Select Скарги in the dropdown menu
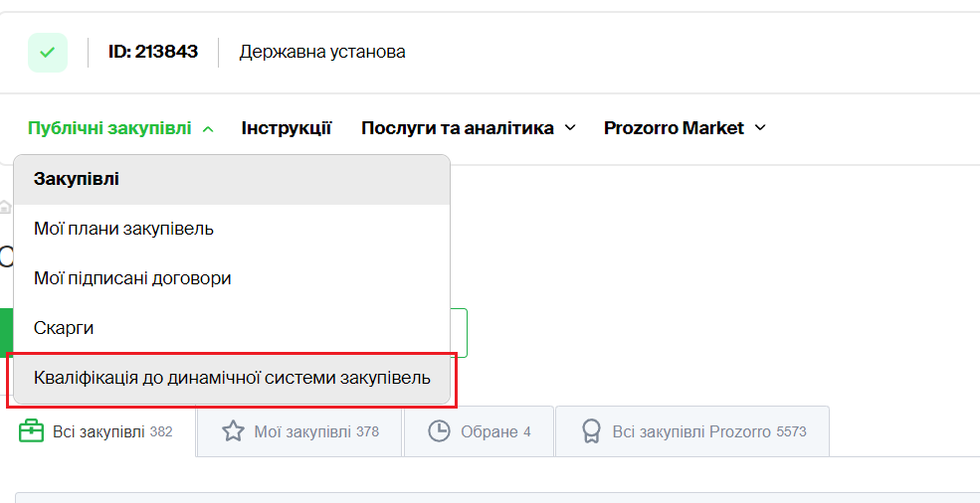 click(64, 327)
